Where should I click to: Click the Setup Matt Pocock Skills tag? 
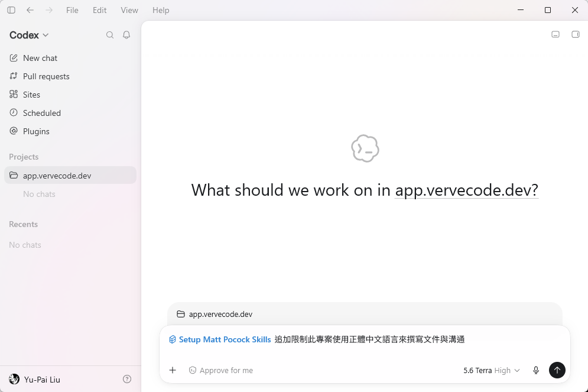[220, 339]
